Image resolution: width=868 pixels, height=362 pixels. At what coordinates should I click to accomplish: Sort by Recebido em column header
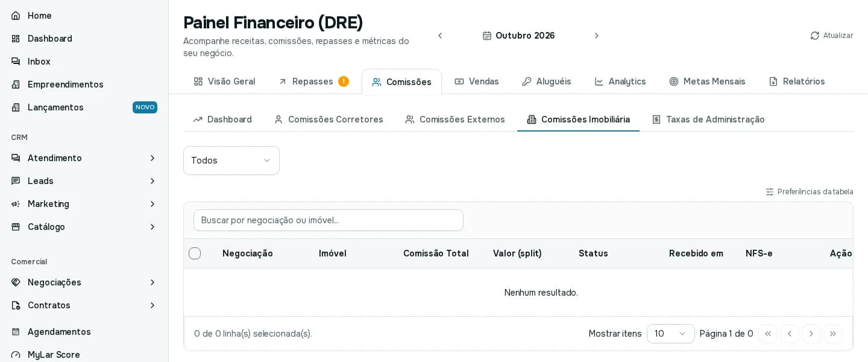tap(696, 253)
